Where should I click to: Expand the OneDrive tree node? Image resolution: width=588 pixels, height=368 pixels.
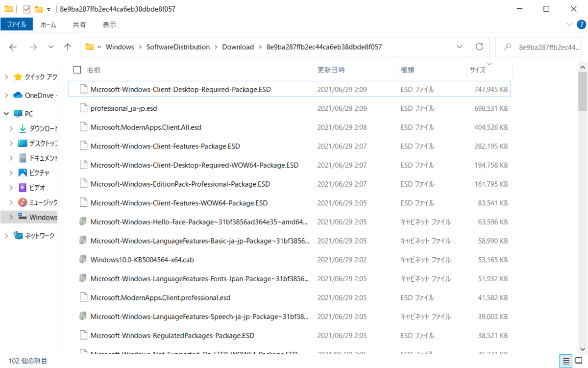tap(6, 95)
